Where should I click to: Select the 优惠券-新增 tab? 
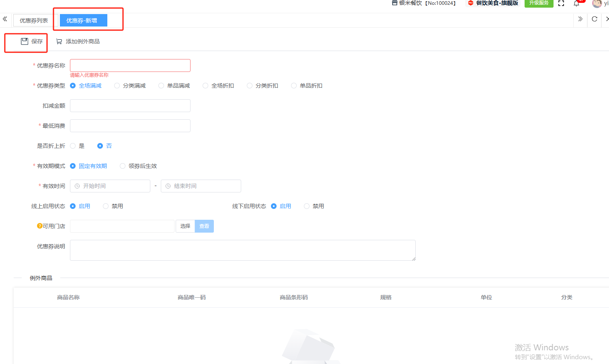tap(82, 20)
